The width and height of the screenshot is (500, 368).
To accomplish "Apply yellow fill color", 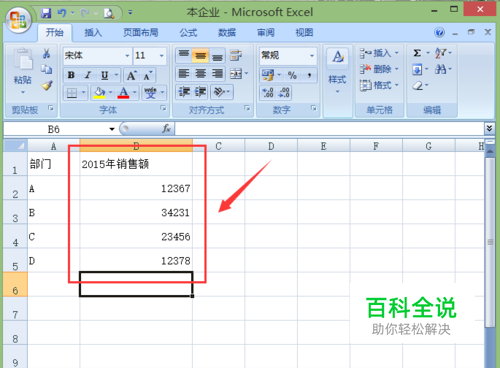I will coord(99,93).
